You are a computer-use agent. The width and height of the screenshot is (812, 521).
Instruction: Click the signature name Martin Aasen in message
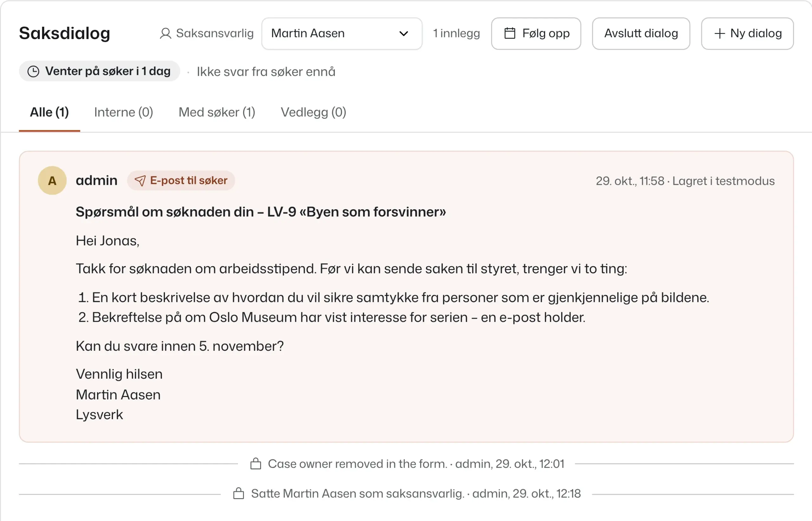point(118,395)
